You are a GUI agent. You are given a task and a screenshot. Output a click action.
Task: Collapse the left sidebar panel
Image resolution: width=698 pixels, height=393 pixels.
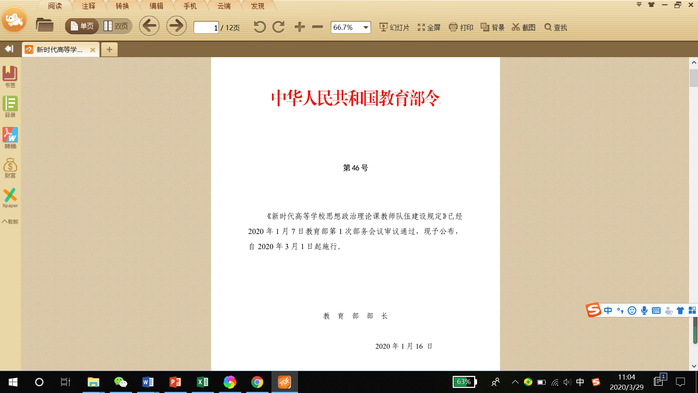[x=9, y=49]
